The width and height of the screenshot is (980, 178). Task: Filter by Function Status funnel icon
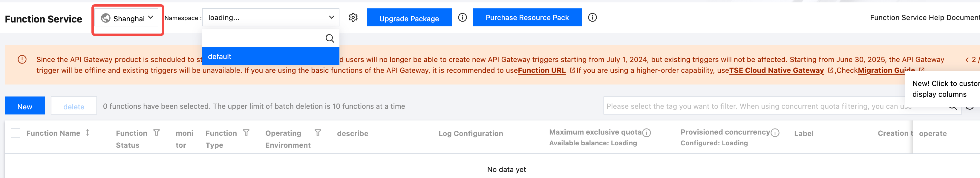click(156, 133)
